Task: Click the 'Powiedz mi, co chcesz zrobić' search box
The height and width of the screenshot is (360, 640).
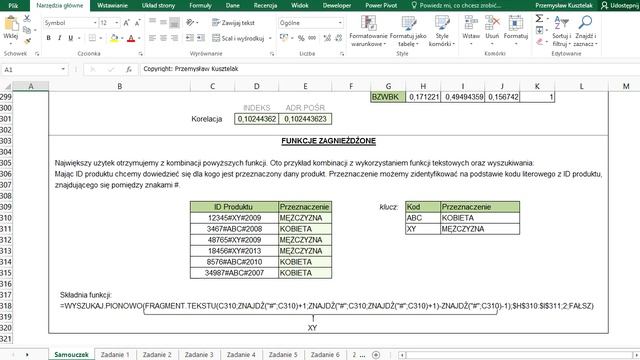Action: 456,5
